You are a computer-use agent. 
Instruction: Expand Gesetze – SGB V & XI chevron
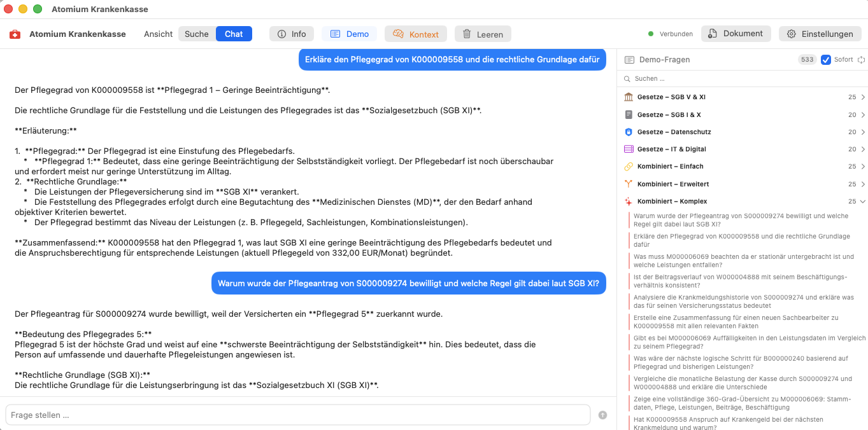pyautogui.click(x=863, y=97)
